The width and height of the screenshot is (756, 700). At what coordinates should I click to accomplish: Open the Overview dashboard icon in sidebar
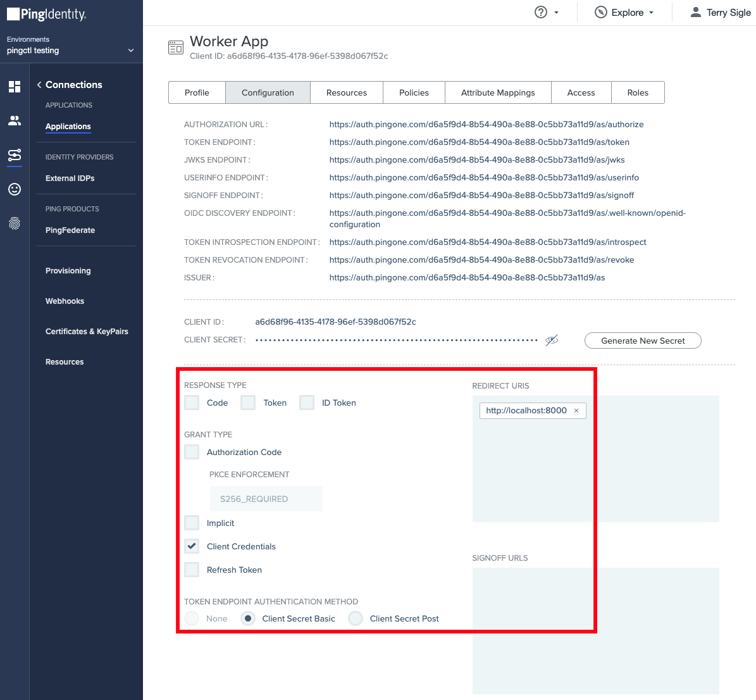pos(15,87)
